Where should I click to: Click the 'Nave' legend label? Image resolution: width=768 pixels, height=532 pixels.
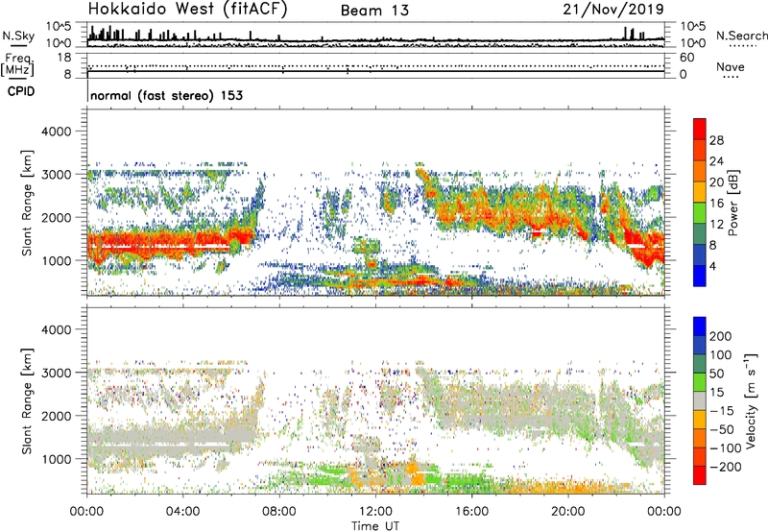[x=731, y=66]
